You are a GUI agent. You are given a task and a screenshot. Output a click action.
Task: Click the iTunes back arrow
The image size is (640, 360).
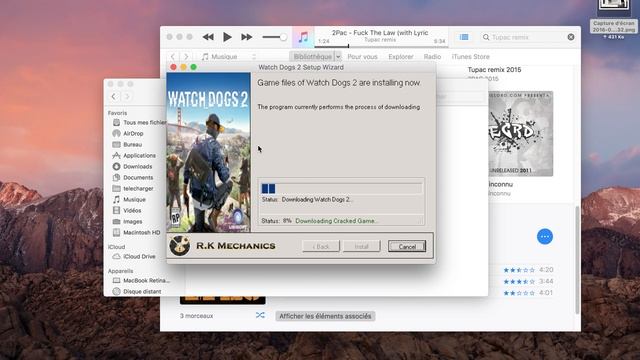[173, 56]
